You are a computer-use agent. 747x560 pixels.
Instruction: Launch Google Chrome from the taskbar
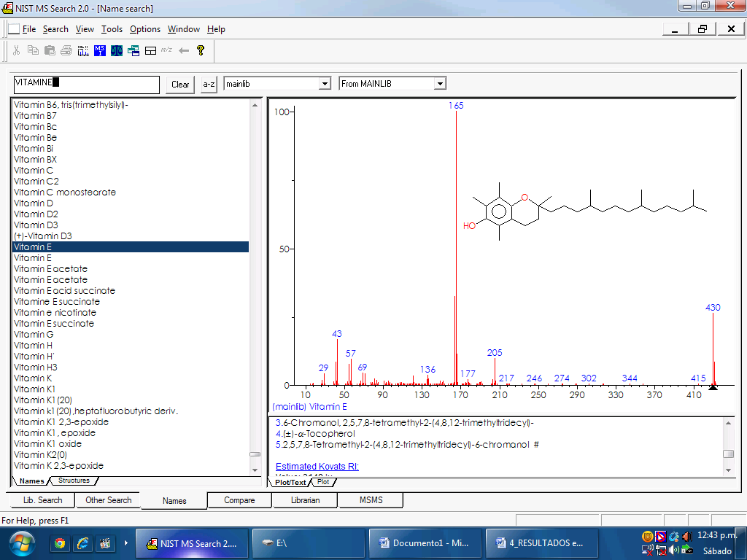pyautogui.click(x=60, y=543)
